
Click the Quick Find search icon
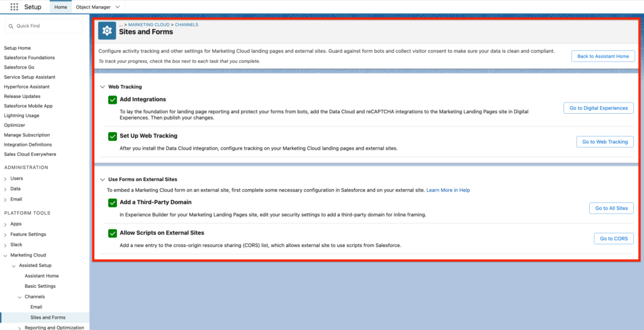click(11, 26)
